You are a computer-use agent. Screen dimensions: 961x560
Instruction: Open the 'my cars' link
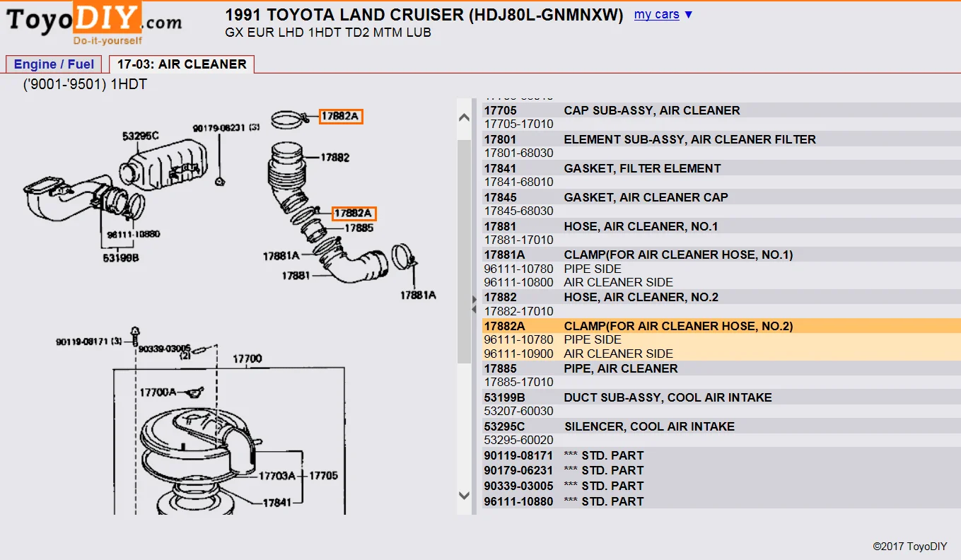pos(656,14)
